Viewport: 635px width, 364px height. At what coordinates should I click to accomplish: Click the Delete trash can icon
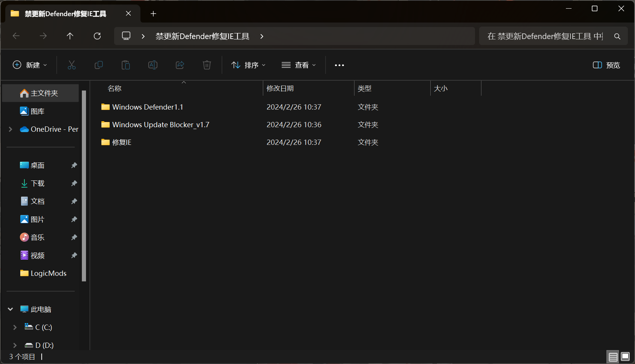coord(207,65)
